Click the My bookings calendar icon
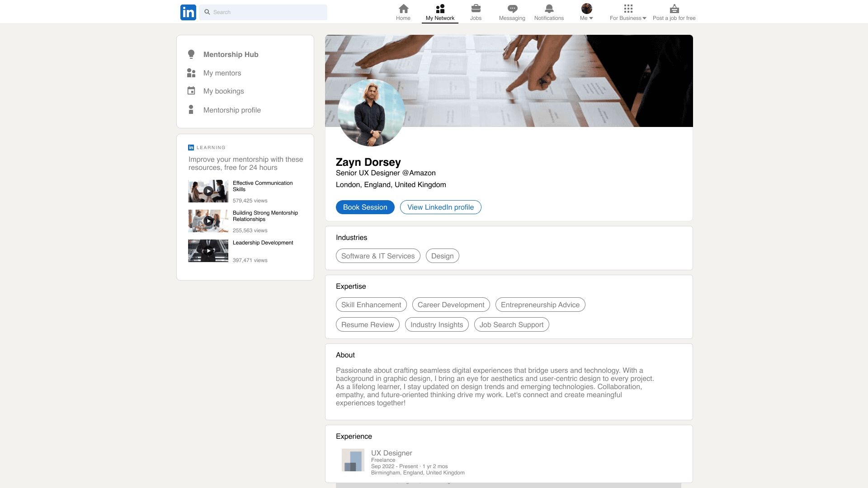The image size is (868, 488). pos(191,91)
